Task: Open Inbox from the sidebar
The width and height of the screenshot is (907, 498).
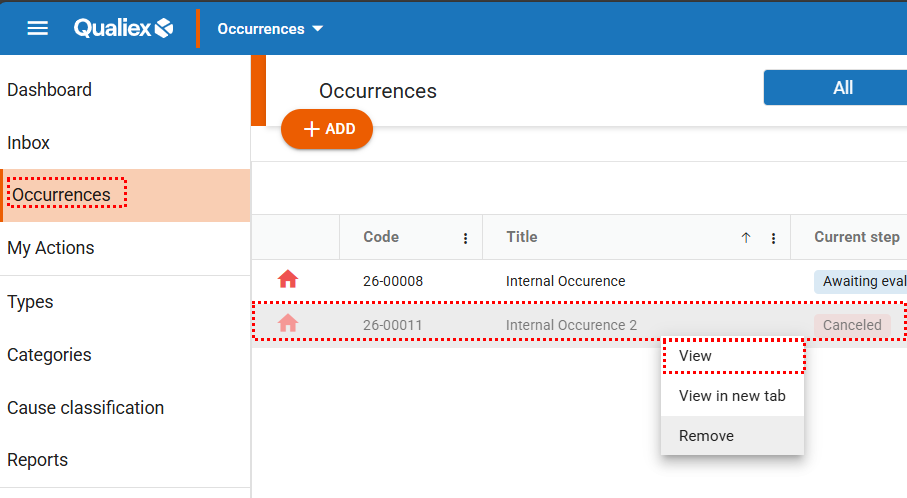Action: click(x=29, y=143)
